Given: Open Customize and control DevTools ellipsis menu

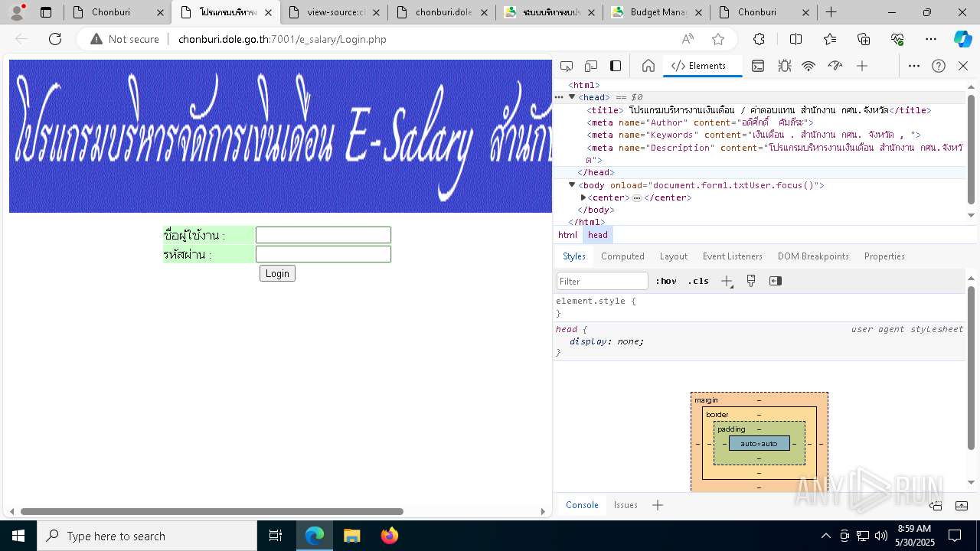Looking at the screenshot, I should click(x=914, y=66).
